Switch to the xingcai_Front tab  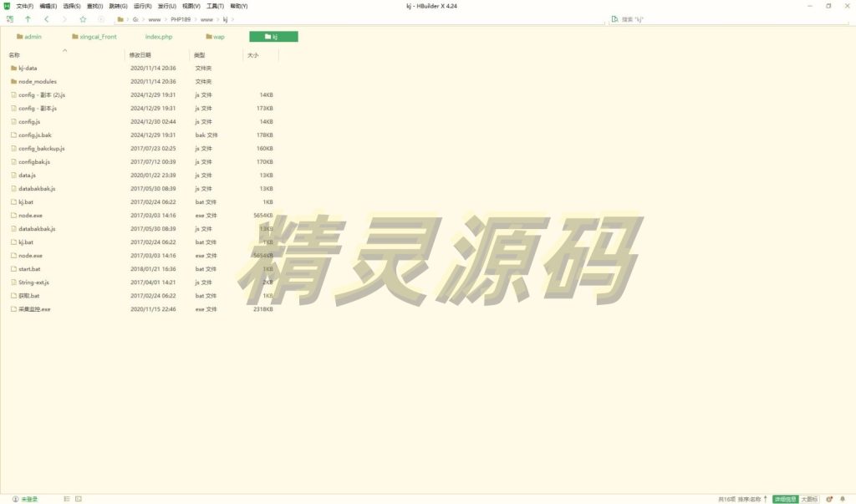coord(94,37)
